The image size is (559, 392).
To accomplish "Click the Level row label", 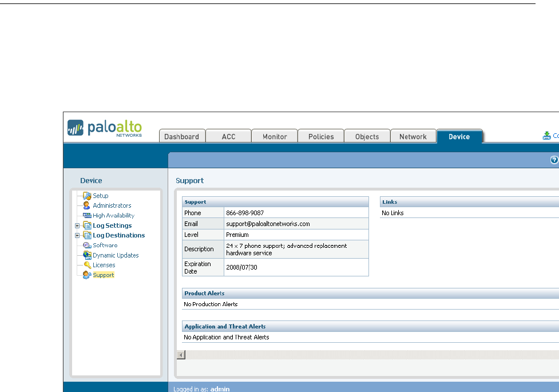I will [192, 235].
